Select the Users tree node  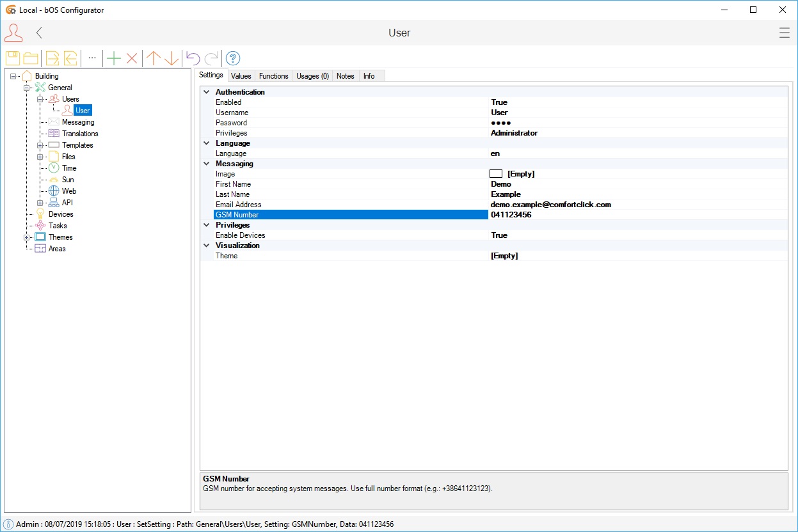click(70, 99)
